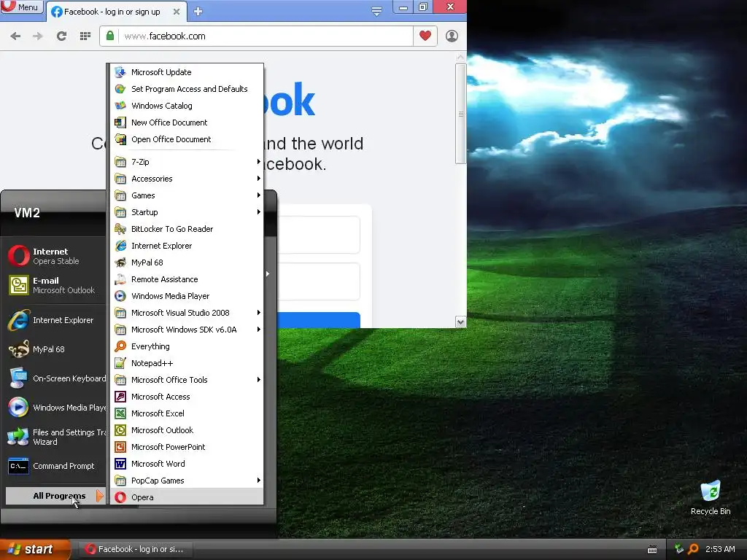Click the heart bookmark icon
The height and width of the screenshot is (560, 747).
tap(425, 36)
